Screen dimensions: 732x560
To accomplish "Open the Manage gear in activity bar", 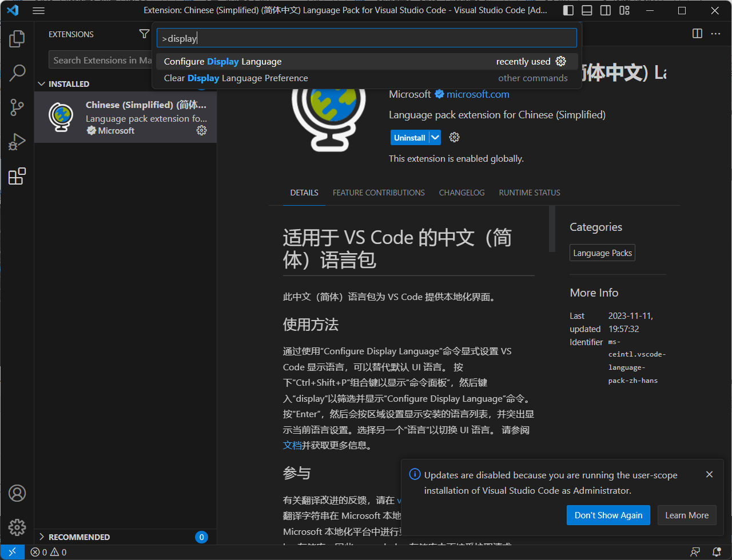I will click(17, 527).
